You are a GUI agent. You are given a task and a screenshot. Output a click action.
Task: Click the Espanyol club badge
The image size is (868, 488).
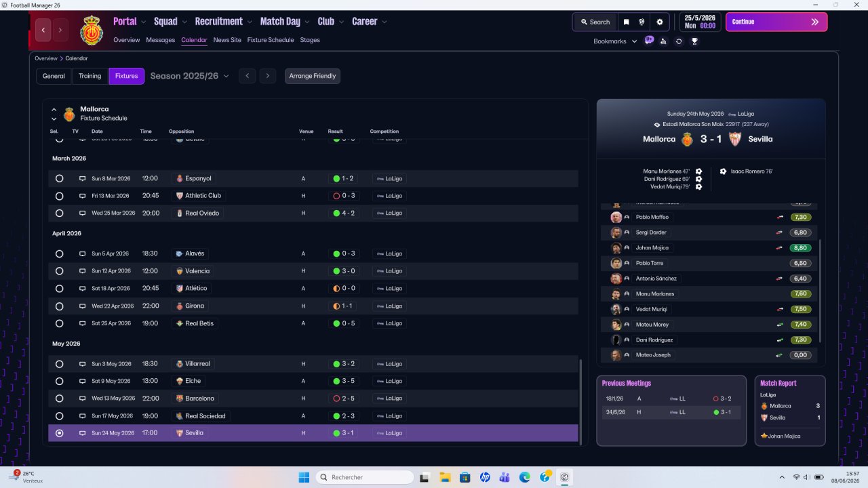tap(179, 179)
